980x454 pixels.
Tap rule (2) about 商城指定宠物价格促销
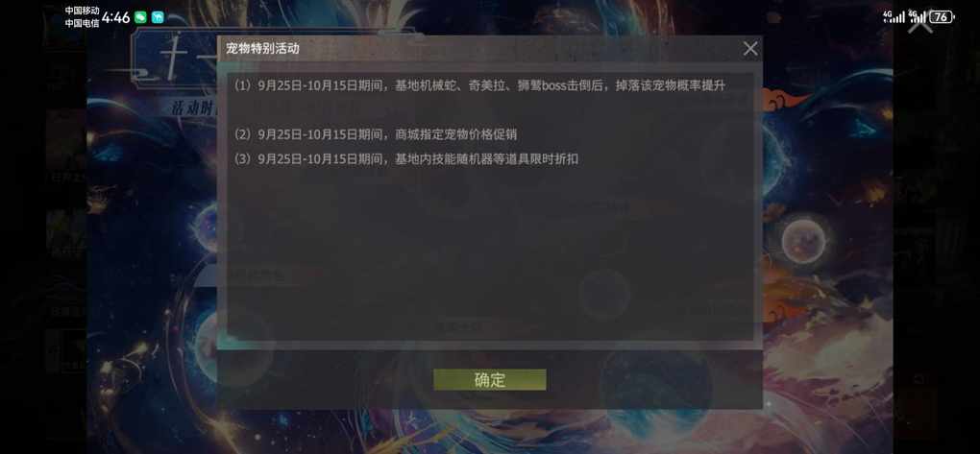tap(376, 134)
